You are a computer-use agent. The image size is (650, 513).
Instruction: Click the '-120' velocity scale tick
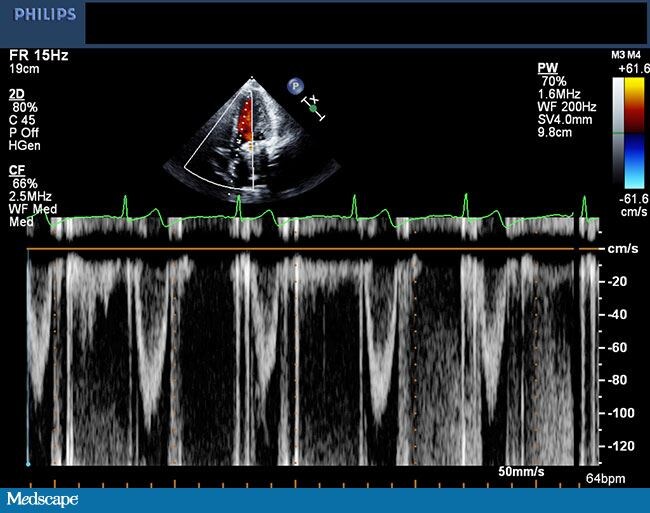tap(621, 446)
